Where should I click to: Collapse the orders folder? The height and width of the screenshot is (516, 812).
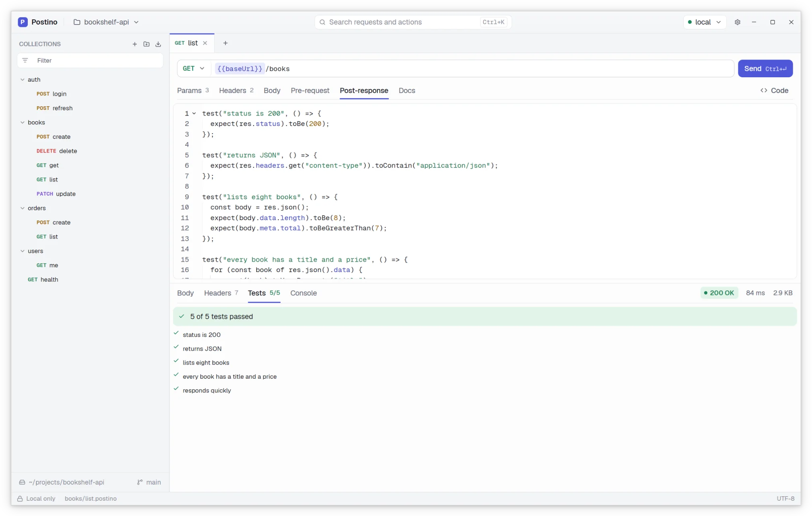tap(23, 208)
